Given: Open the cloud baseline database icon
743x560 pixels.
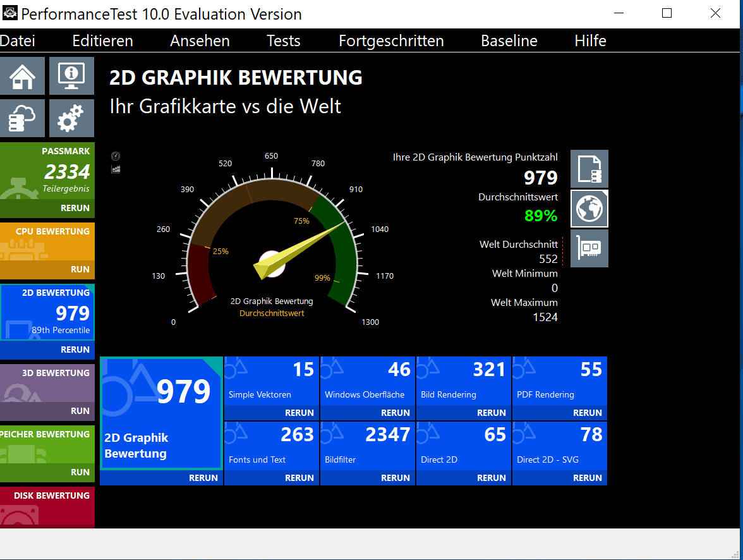Looking at the screenshot, I should tap(22, 118).
